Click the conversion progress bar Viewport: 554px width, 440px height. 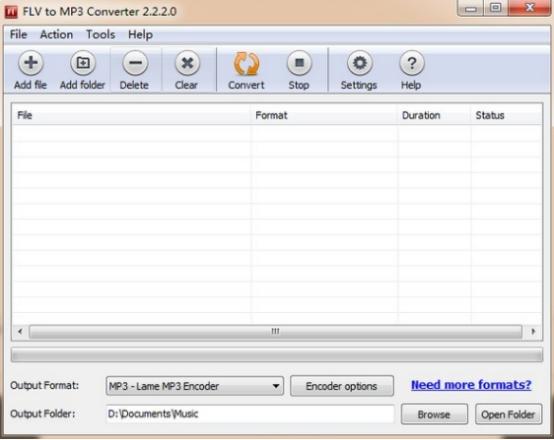click(x=277, y=355)
